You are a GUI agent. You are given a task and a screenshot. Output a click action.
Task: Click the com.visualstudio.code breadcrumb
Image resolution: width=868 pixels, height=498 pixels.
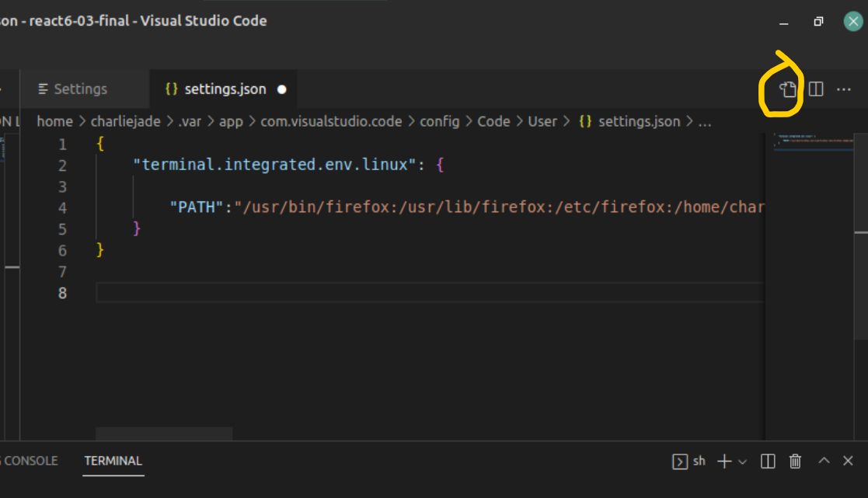pyautogui.click(x=331, y=121)
